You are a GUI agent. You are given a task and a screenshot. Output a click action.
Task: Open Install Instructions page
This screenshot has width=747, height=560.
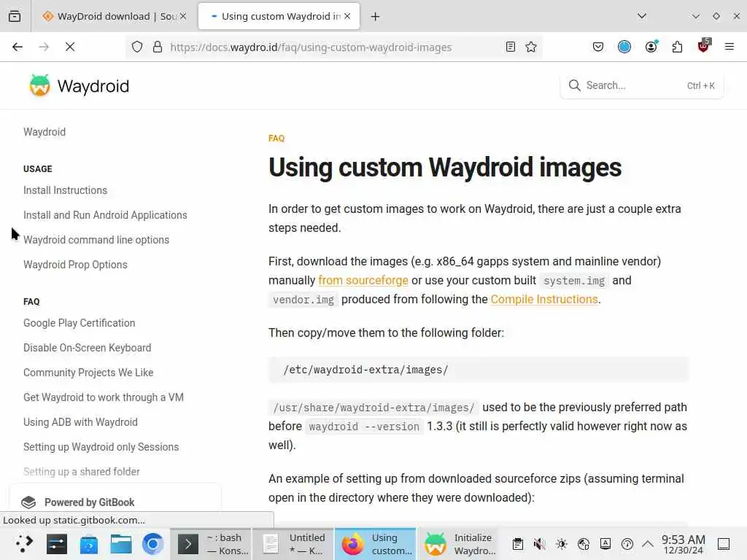coord(65,190)
